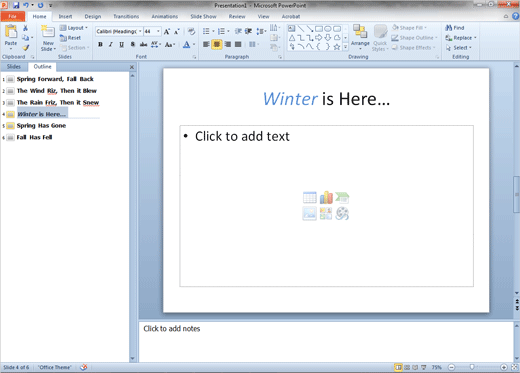Toggle Bold formatting
This screenshot has width=520, height=373.
100,44
